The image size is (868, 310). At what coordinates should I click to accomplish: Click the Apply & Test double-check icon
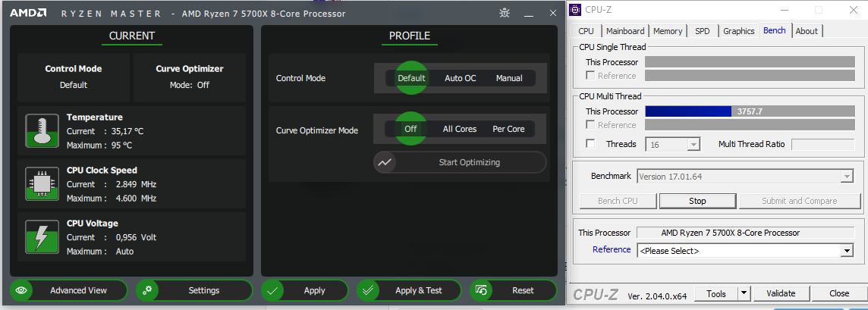point(368,290)
